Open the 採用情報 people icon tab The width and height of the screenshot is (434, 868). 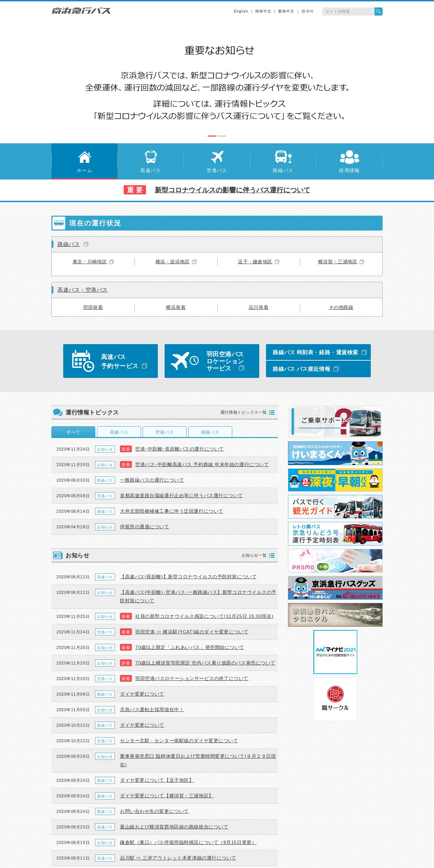click(349, 157)
